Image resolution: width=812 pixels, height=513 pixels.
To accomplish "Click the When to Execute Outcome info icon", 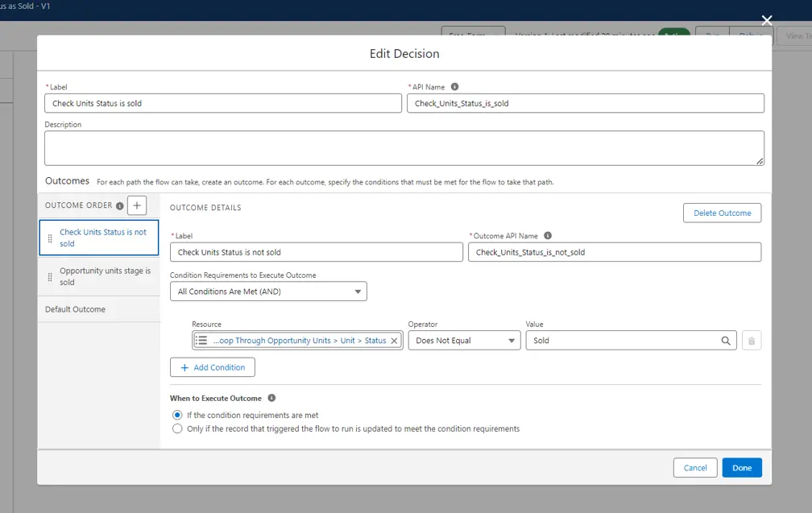I will 271,398.
